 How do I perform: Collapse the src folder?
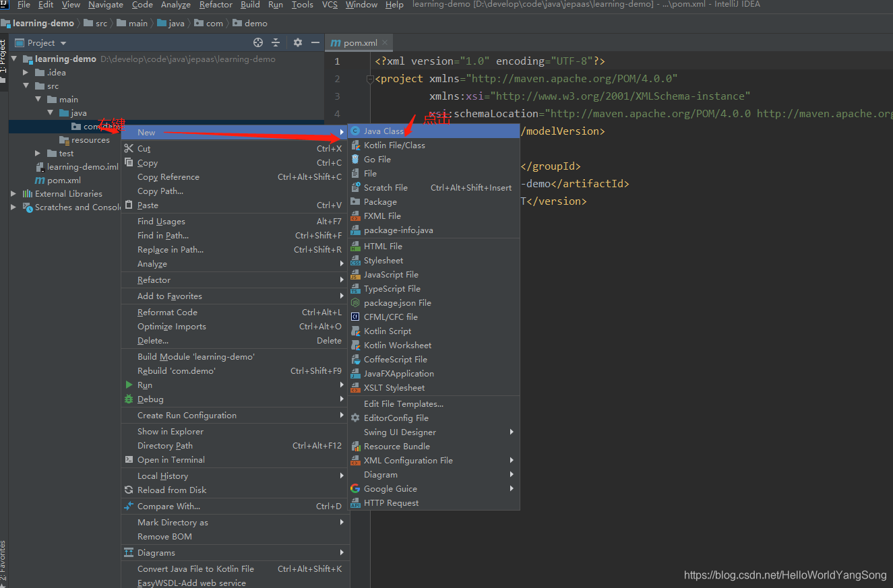[26, 86]
